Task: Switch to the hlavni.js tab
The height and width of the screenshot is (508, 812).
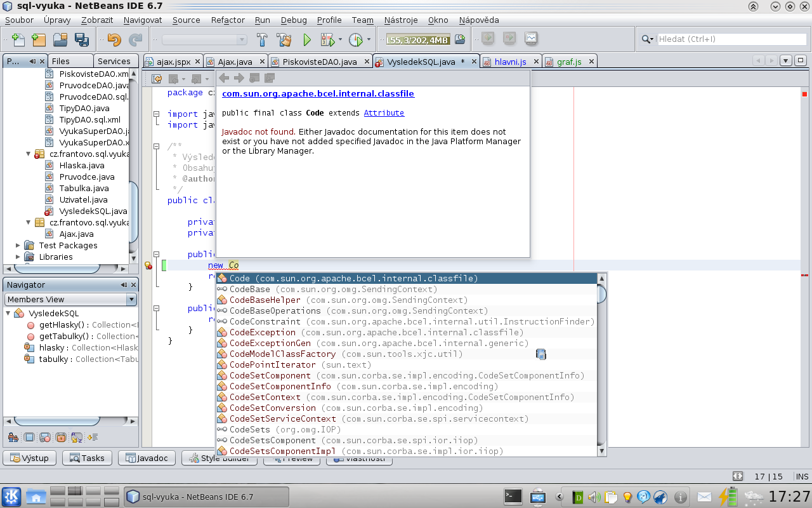Action: coord(511,62)
